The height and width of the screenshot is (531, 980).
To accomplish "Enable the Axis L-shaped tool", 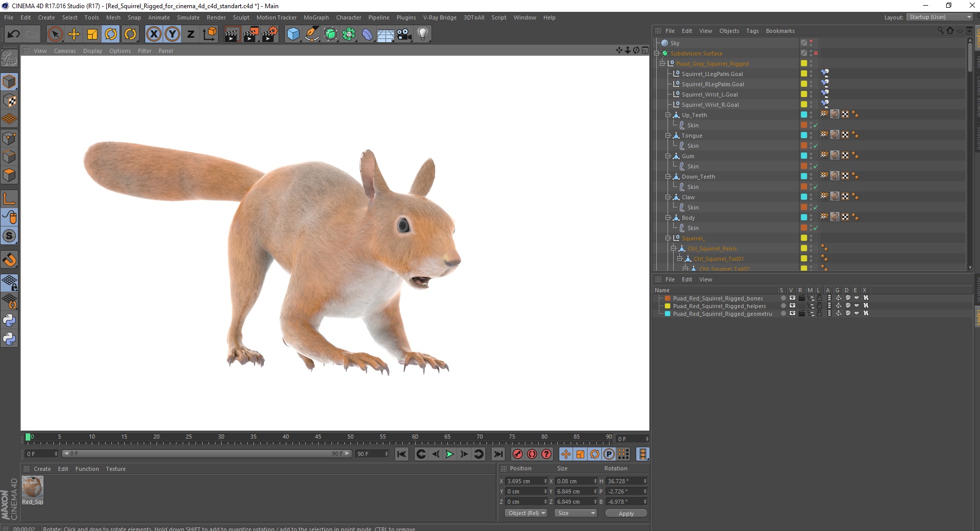I will click(9, 198).
